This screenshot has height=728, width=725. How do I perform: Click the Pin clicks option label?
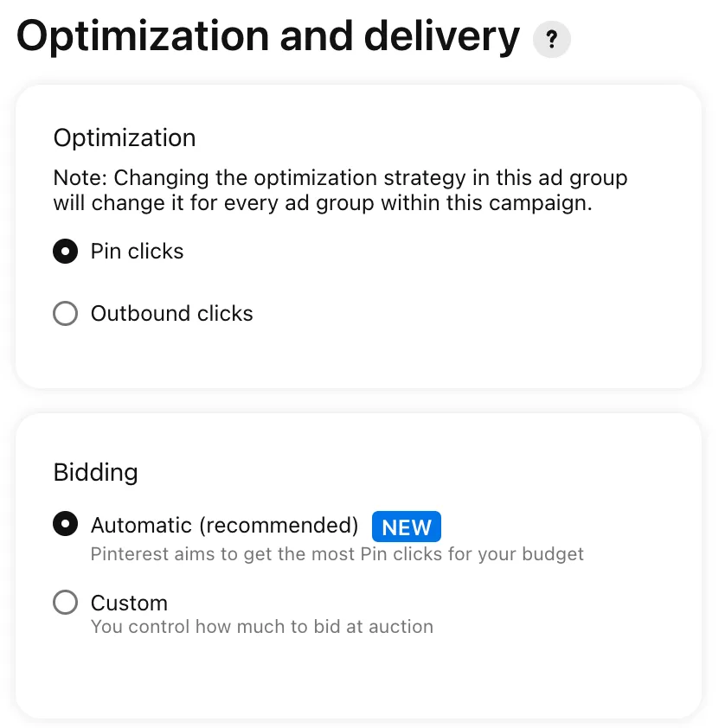pos(137,252)
